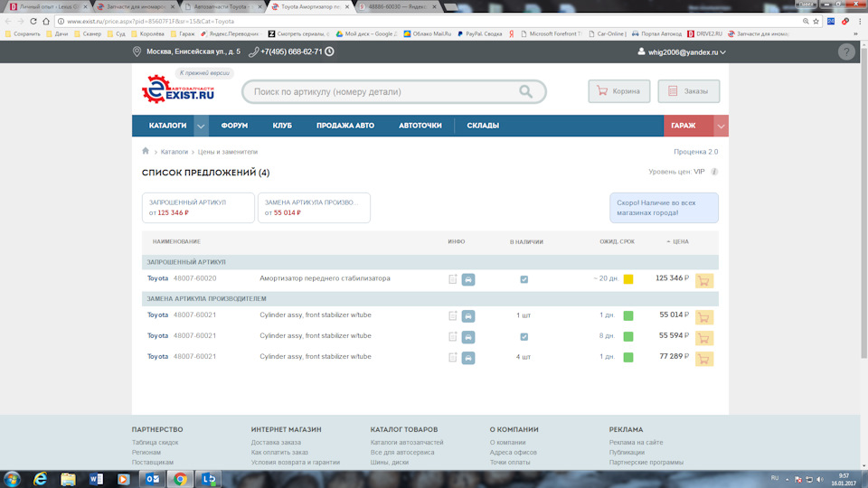The width and height of the screenshot is (868, 488).
Task: Click green delivery indicator in 77 289 ₽ row
Action: pos(628,358)
